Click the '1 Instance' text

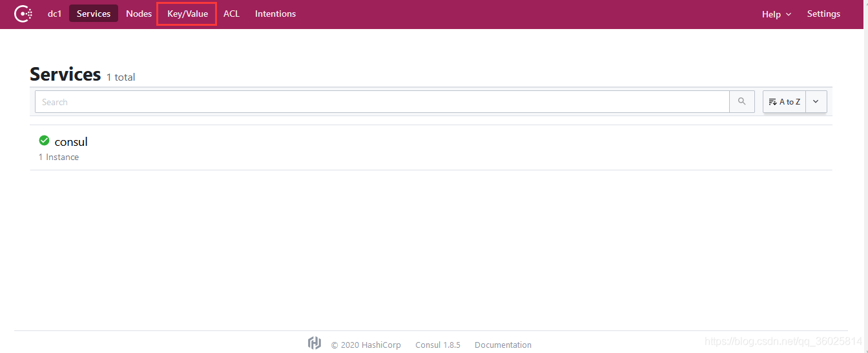[x=59, y=157]
